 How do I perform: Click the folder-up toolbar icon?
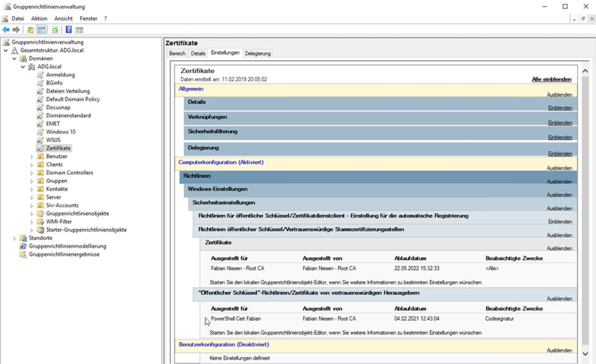pos(30,30)
